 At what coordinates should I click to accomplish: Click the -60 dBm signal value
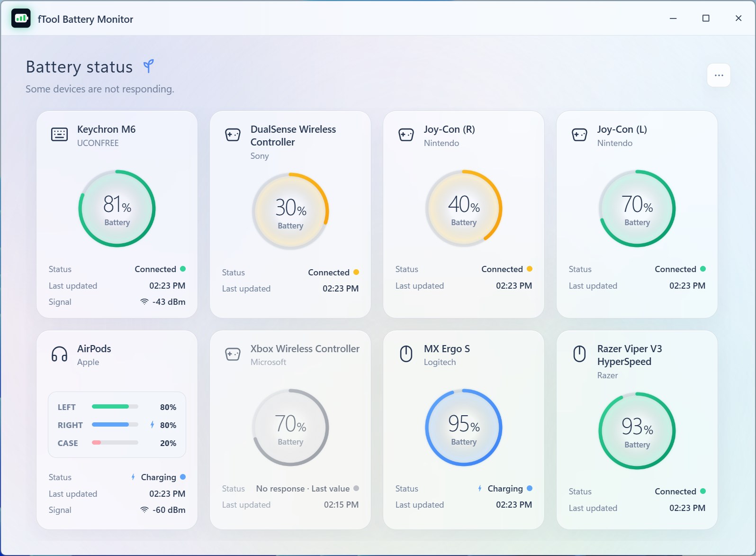coord(169,510)
